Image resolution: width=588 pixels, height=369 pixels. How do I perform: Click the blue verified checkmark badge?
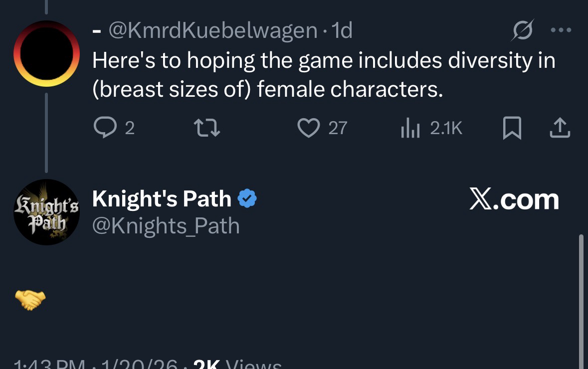tap(247, 199)
